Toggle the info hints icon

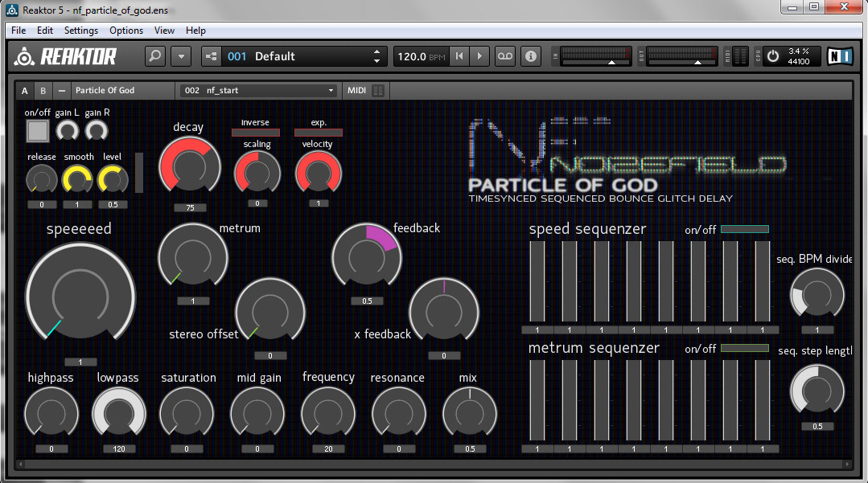[530, 56]
